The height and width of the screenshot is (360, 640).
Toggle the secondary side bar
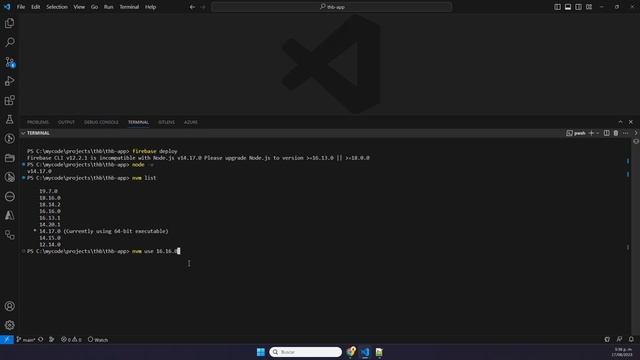(578, 7)
